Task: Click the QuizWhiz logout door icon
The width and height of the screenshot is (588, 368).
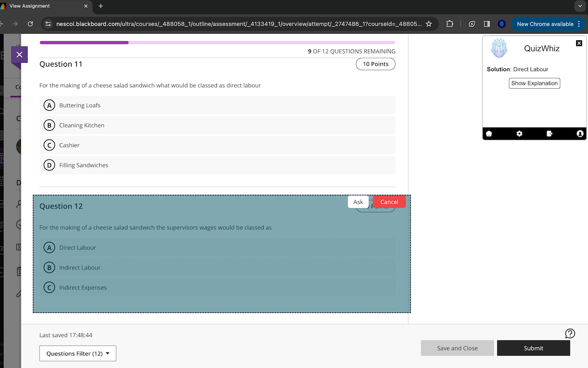Action: click(549, 134)
